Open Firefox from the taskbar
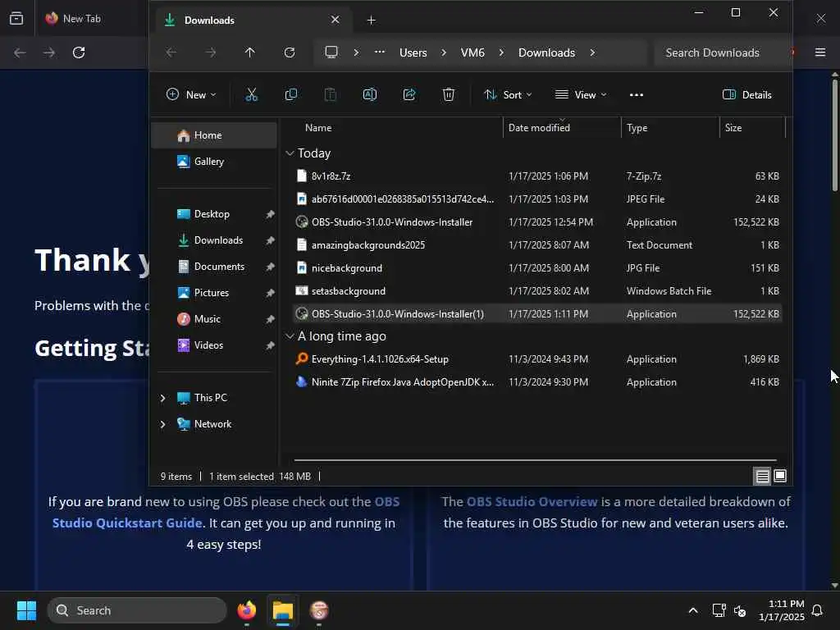Viewport: 840px width, 630px height. pos(247,610)
